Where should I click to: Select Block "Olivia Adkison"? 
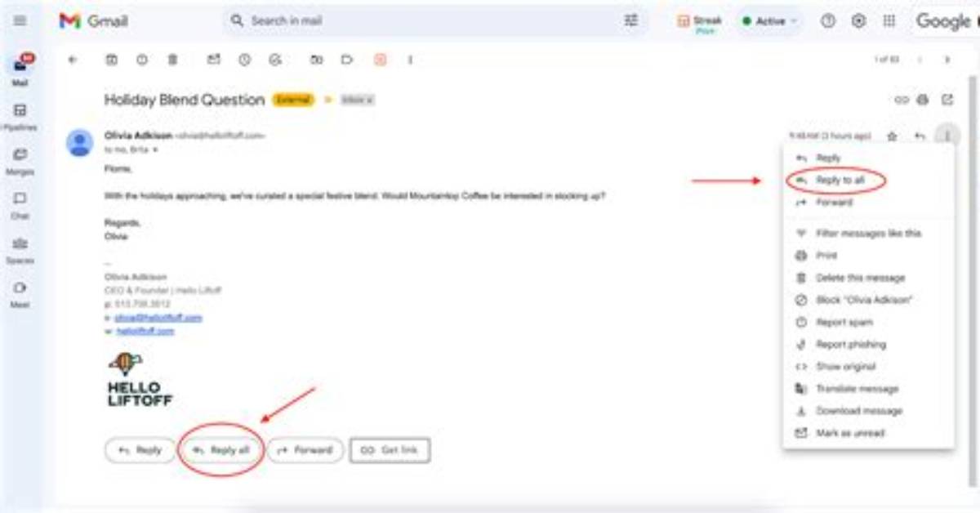point(867,300)
